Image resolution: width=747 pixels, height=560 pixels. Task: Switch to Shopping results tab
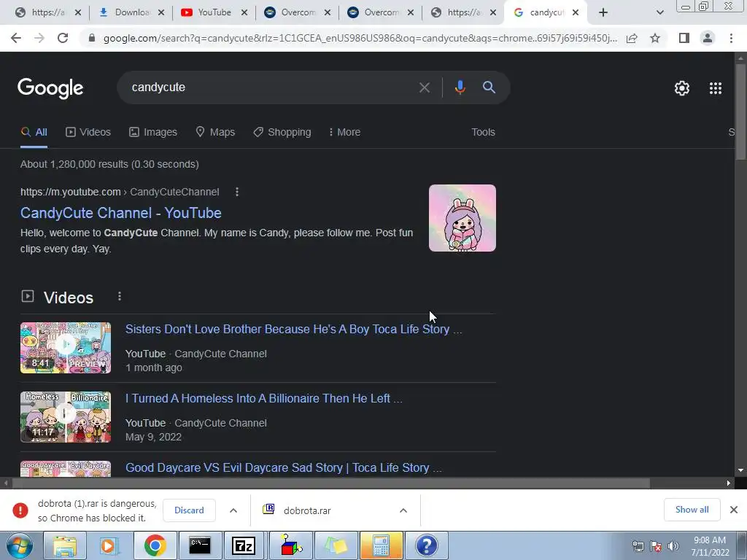pyautogui.click(x=282, y=133)
